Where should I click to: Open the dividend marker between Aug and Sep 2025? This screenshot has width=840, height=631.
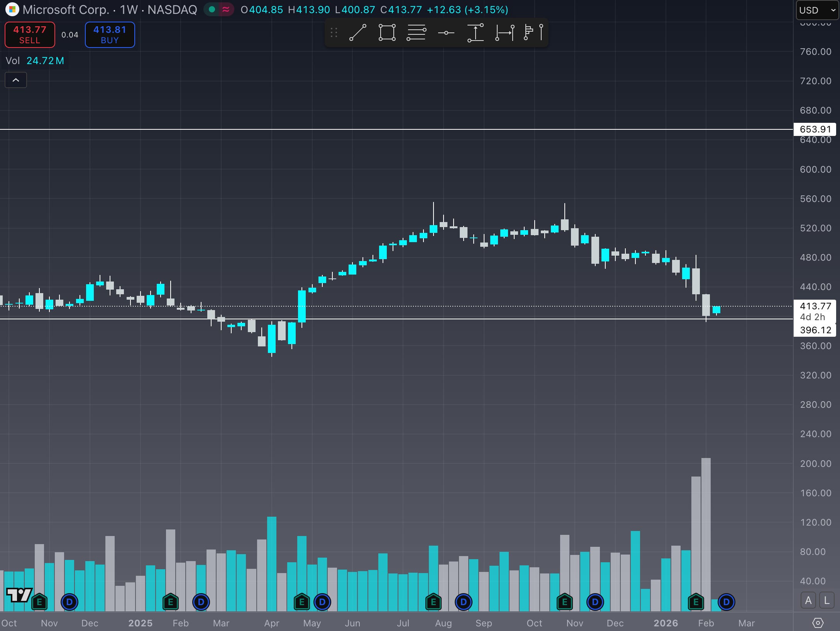pyautogui.click(x=464, y=602)
